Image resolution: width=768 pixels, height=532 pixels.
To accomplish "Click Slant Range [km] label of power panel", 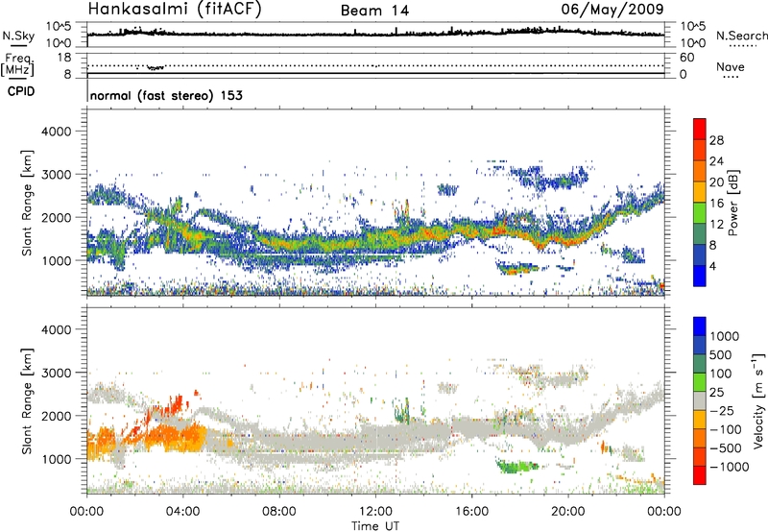I will tap(27, 204).
